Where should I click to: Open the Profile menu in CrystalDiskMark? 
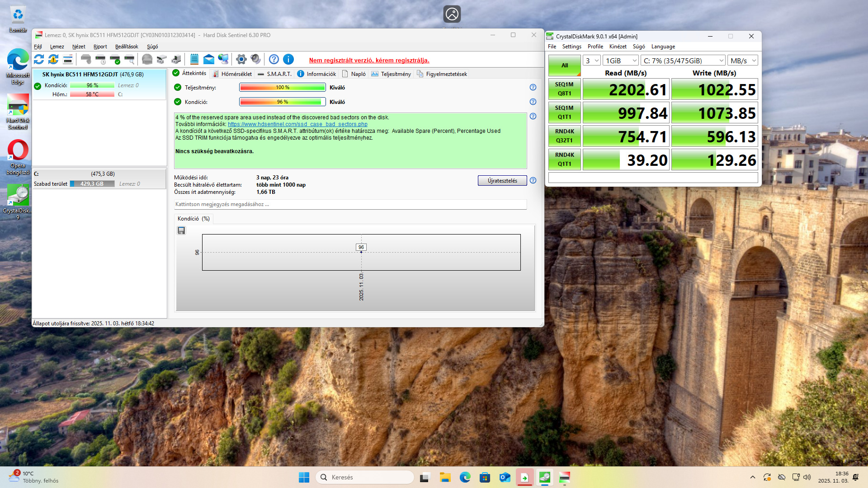point(595,47)
